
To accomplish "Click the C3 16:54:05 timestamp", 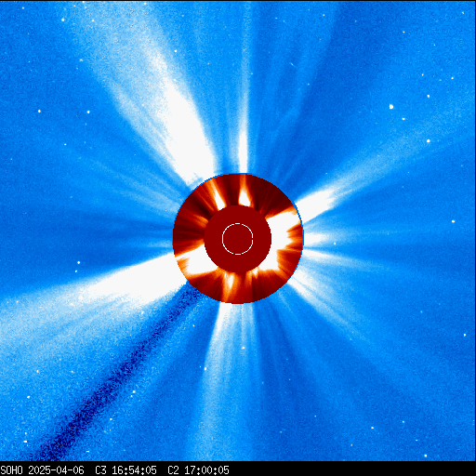I will (x=126, y=470).
